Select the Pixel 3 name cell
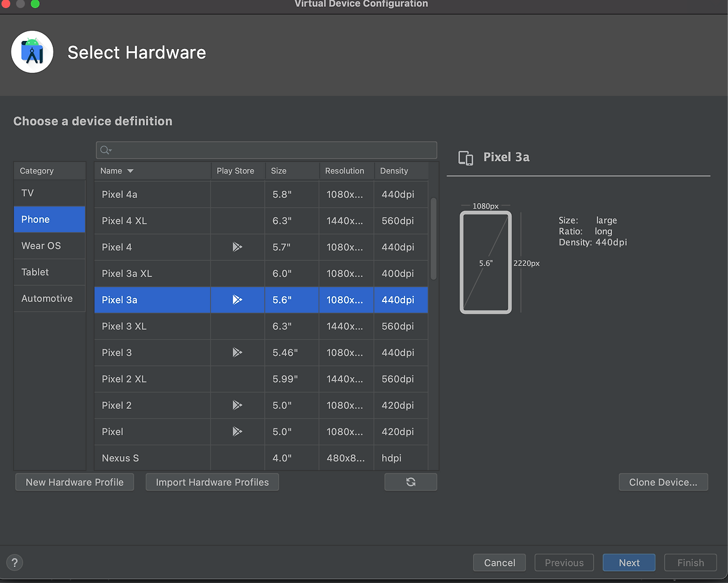 (152, 353)
